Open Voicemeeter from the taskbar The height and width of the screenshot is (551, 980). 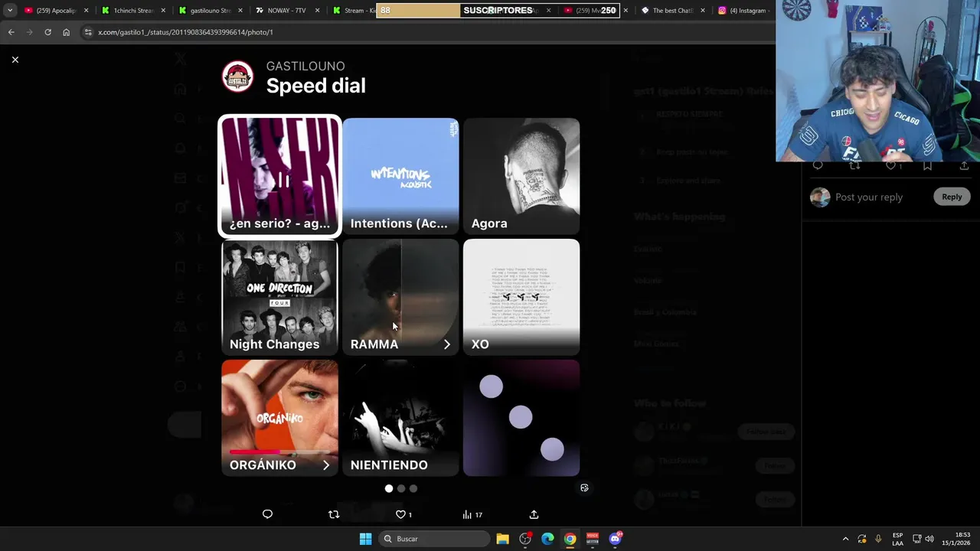pos(593,539)
